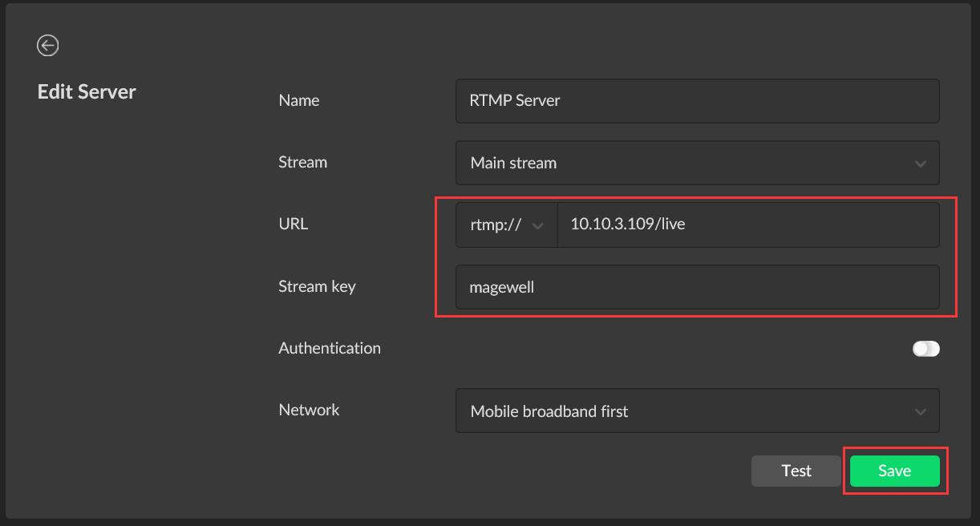Open the Network dropdown showing Mobile broadband first
This screenshot has width=980, height=526.
pyautogui.click(x=696, y=411)
